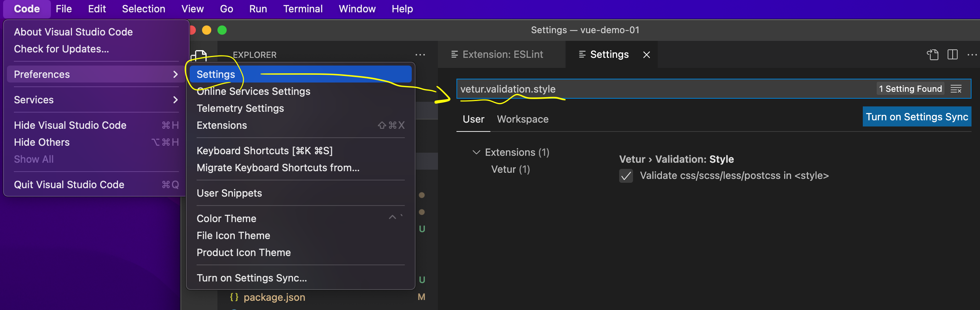Choose Hide Visual Studio Code
This screenshot has height=310, width=980.
[96, 125]
